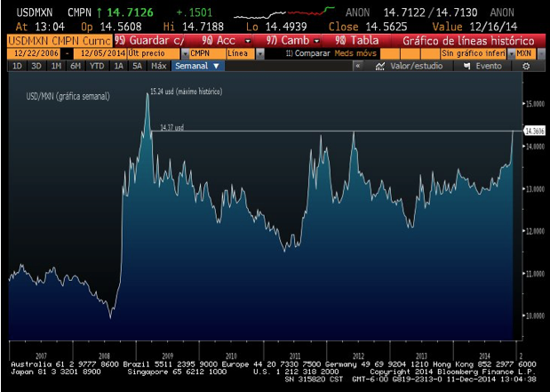The height and width of the screenshot is (392, 550).
Task: Click the USDMXN CMPN Curncy security field
Action: tap(60, 41)
